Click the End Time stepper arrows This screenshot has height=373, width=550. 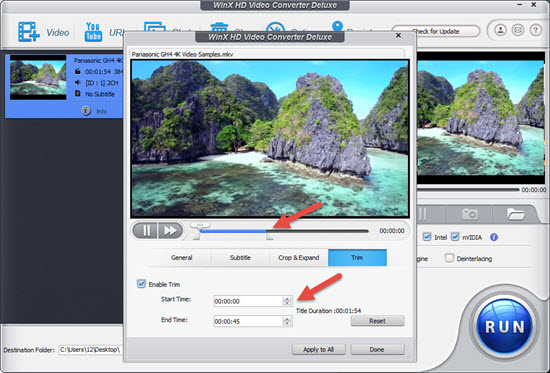287,321
